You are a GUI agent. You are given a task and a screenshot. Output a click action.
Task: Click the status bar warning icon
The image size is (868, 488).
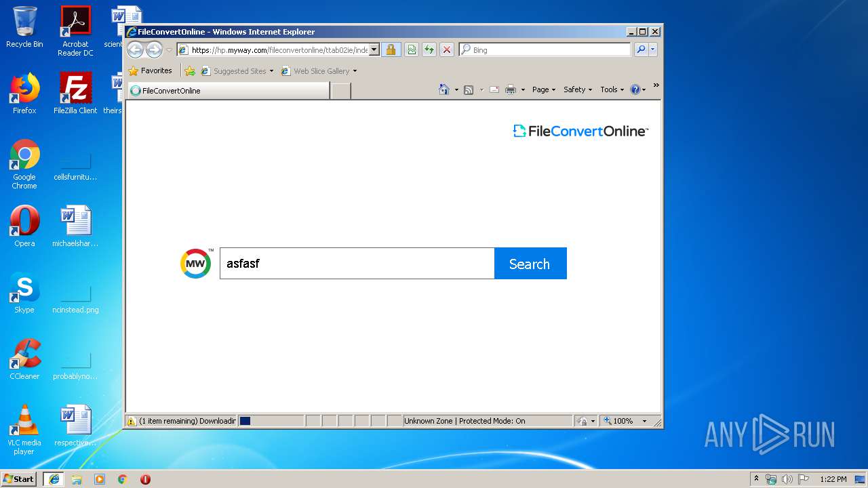(132, 421)
